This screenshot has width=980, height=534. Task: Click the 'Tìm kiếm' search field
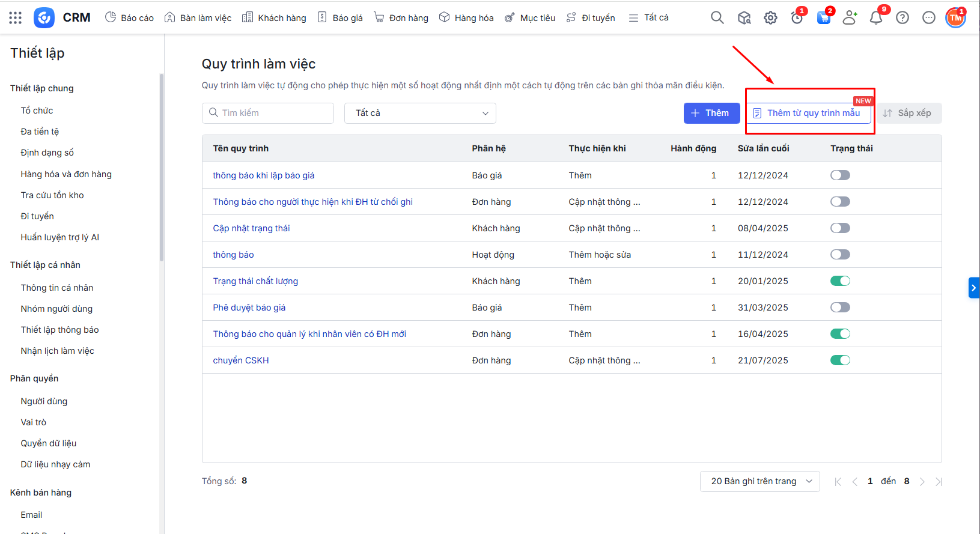point(268,113)
